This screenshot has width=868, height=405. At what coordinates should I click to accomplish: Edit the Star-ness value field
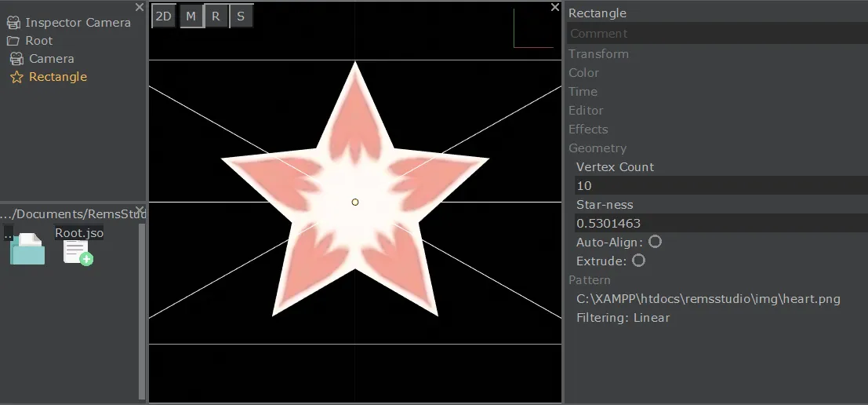tap(721, 223)
